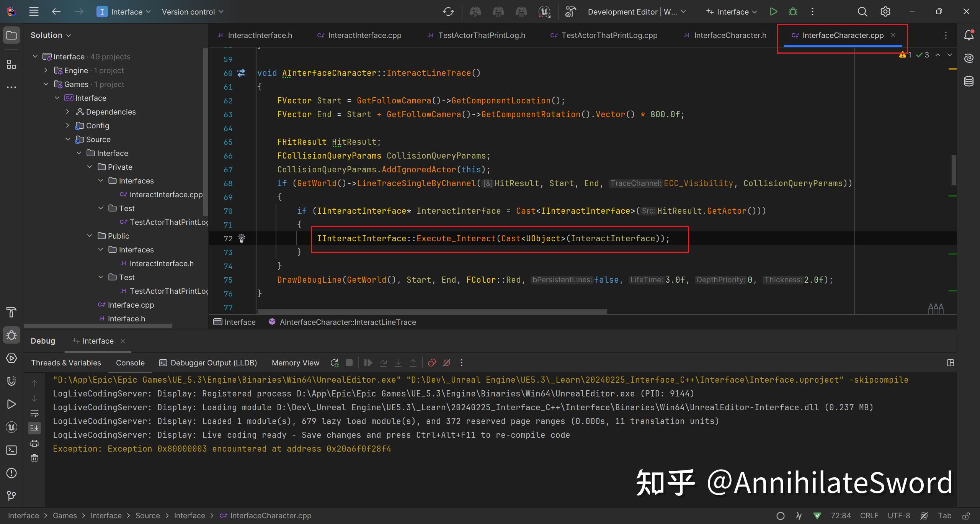
Task: Click the Run play button in top toolbar
Action: pos(773,12)
